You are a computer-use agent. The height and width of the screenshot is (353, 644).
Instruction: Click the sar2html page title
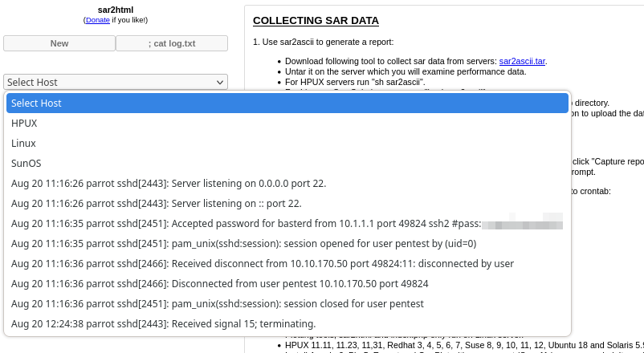pyautogui.click(x=116, y=10)
